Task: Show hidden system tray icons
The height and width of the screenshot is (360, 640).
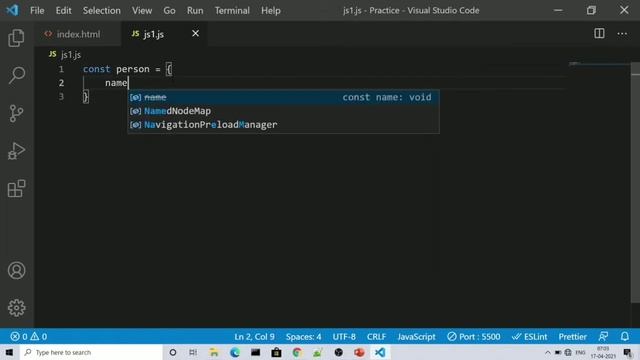Action: pyautogui.click(x=547, y=352)
